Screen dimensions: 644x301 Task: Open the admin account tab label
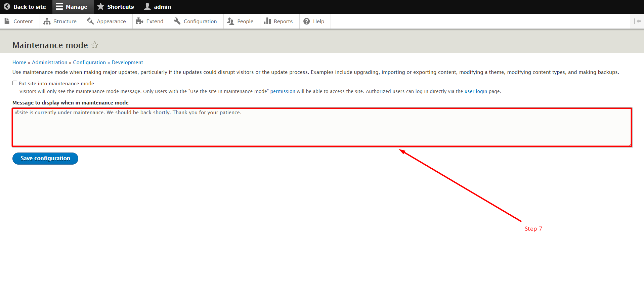click(x=163, y=7)
